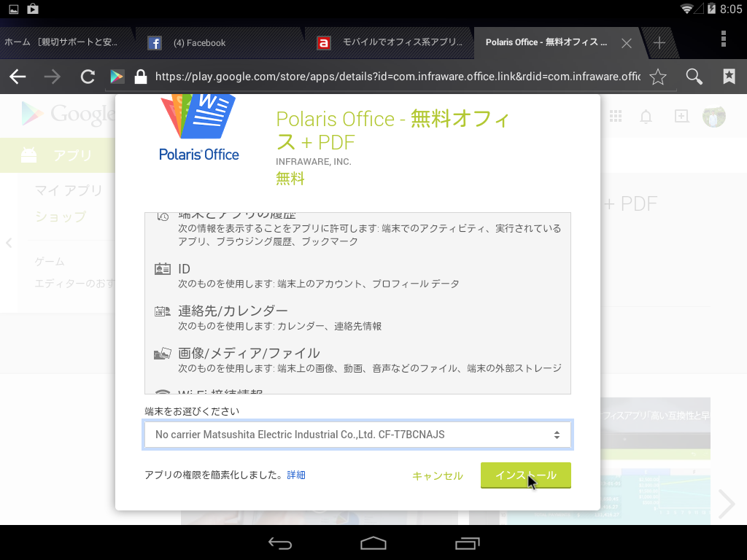Bookmark page with the star icon

click(x=658, y=77)
